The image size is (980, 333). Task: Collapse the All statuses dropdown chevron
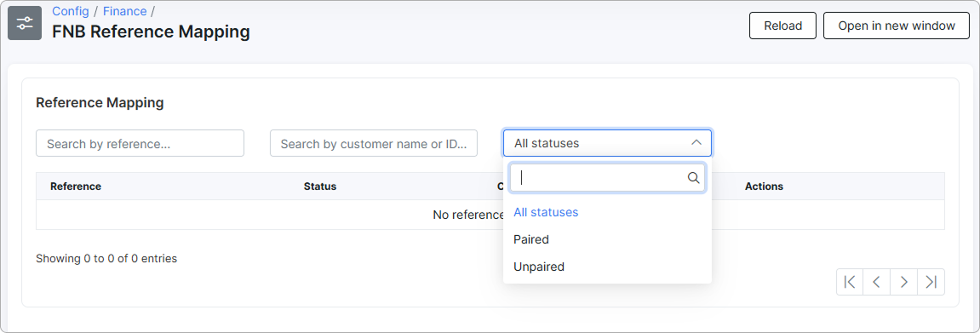(696, 143)
